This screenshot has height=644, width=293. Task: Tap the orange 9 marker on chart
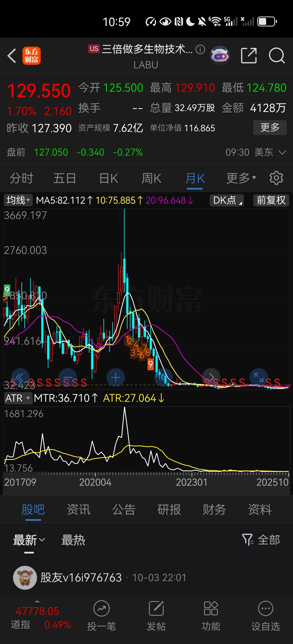coord(150,364)
